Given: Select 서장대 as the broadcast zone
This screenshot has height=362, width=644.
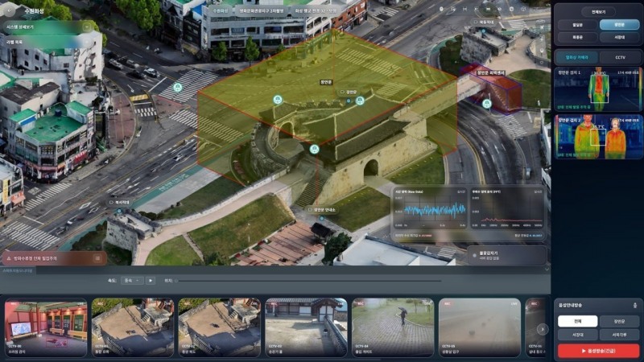Looking at the screenshot, I should (577, 335).
